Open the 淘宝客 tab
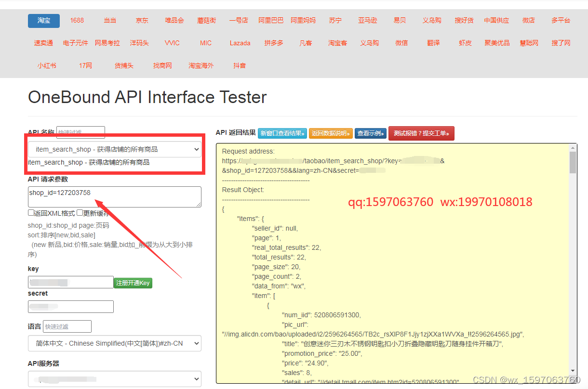The height and width of the screenshot is (389, 588). pos(338,43)
